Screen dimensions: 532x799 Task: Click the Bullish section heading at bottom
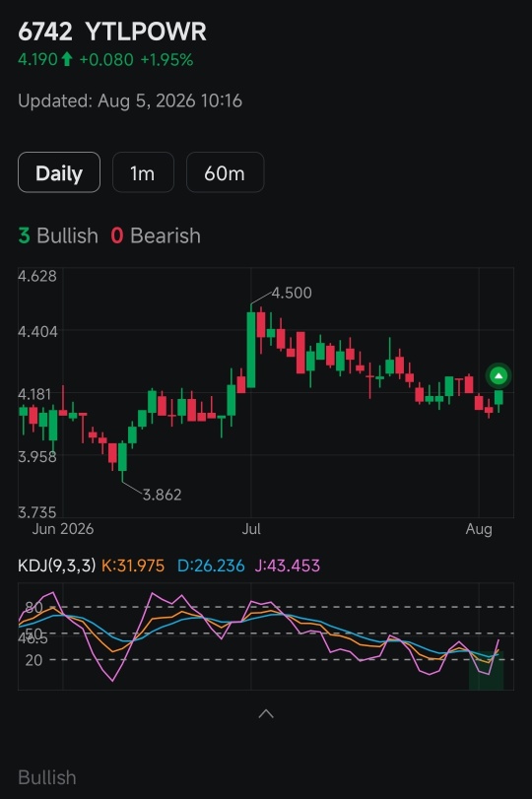pos(47,777)
